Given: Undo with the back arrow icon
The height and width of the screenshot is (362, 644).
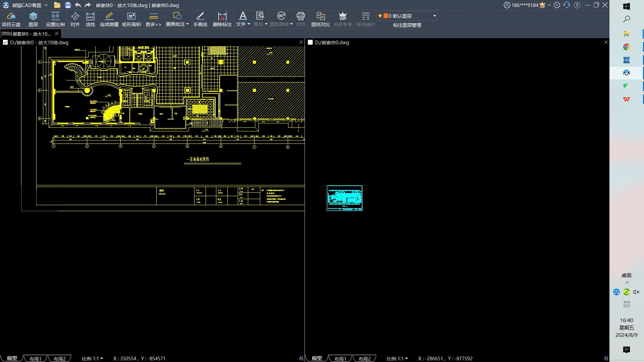Looking at the screenshot, I should point(78,5).
